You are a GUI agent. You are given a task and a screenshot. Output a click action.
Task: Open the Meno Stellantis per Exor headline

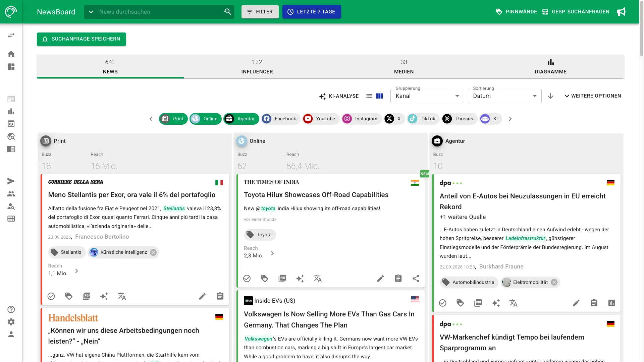[132, 195]
